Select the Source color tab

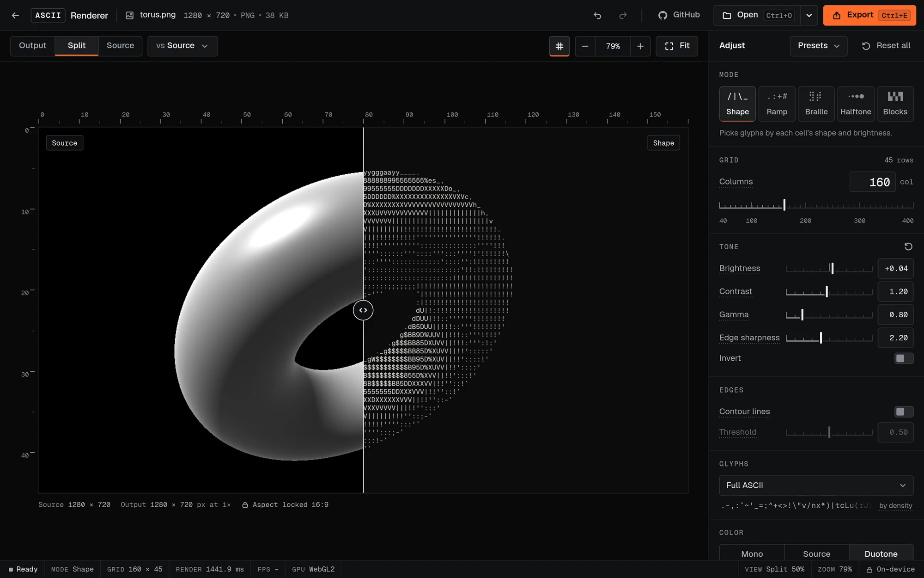tap(816, 553)
